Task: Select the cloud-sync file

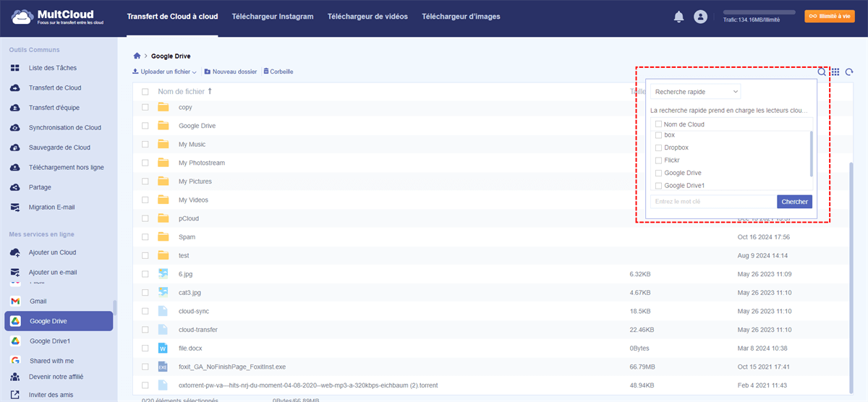Action: (x=194, y=311)
